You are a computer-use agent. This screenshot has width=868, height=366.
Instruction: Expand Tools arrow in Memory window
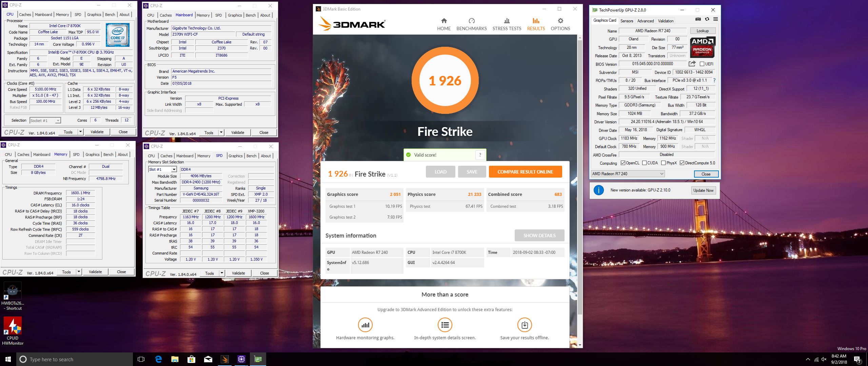(79, 272)
